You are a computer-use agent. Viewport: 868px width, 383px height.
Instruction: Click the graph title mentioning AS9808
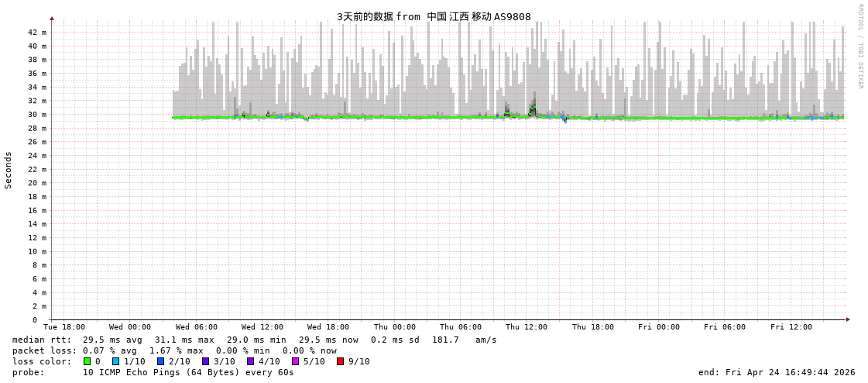click(434, 16)
